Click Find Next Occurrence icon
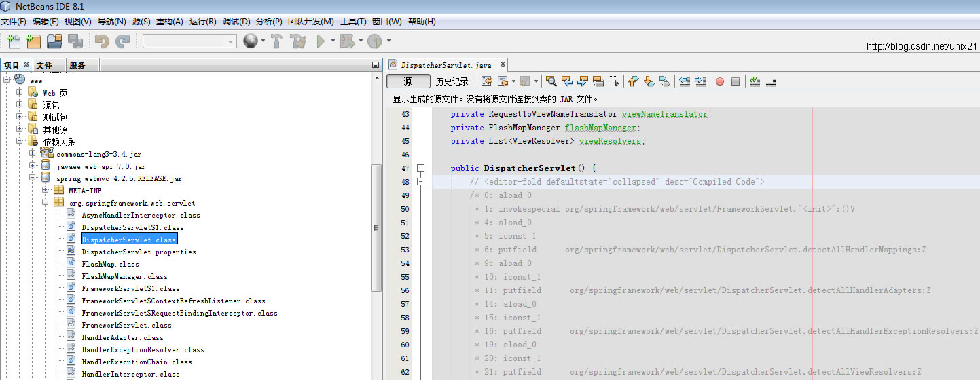 [583, 81]
